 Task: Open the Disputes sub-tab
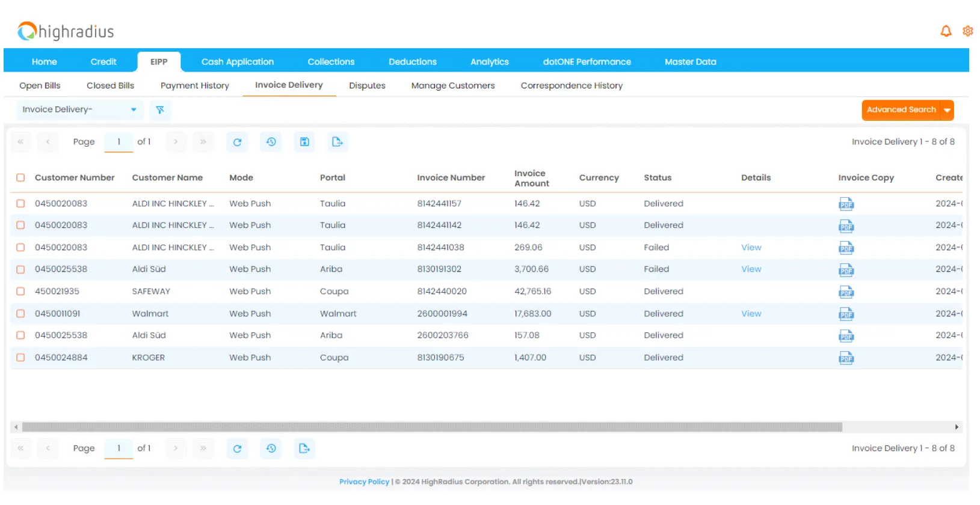367,86
